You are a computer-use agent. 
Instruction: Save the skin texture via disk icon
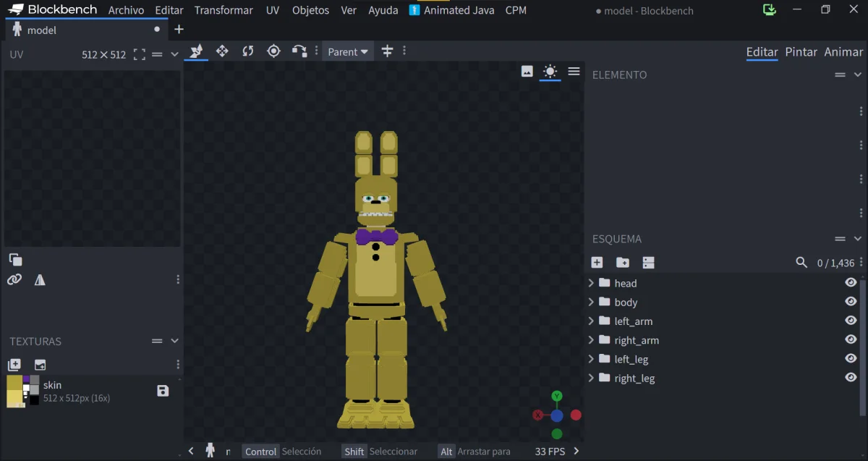click(163, 391)
